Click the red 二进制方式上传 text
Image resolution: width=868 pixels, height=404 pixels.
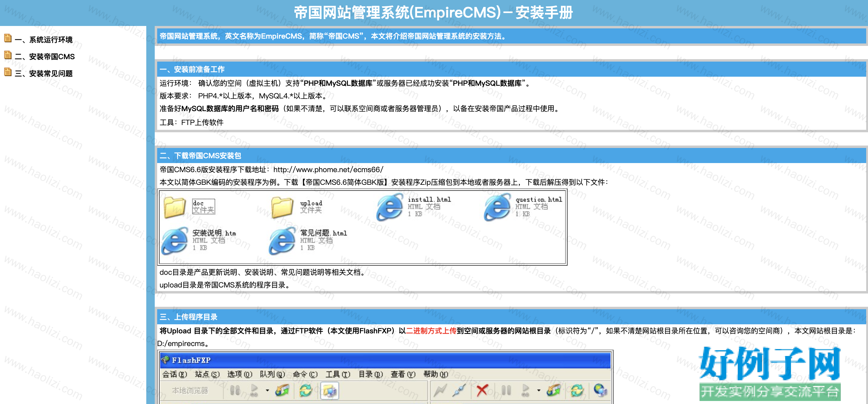(431, 331)
